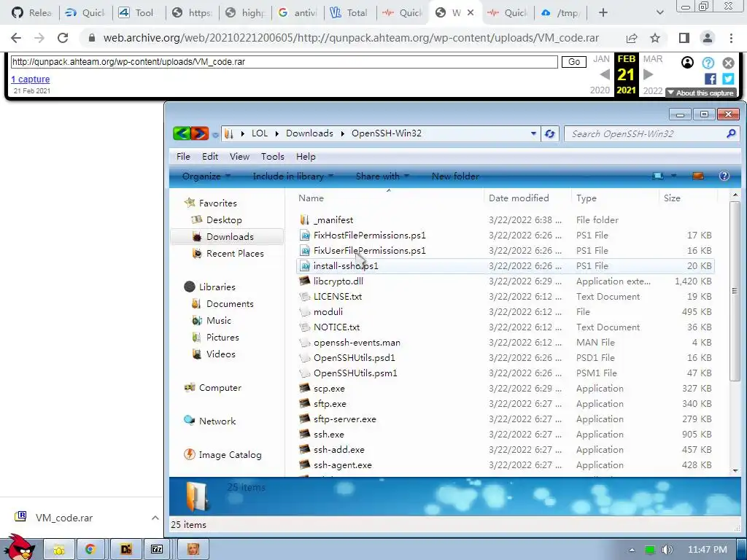Select Image Catalog in navigation pane
The height and width of the screenshot is (560, 747).
pos(230,455)
